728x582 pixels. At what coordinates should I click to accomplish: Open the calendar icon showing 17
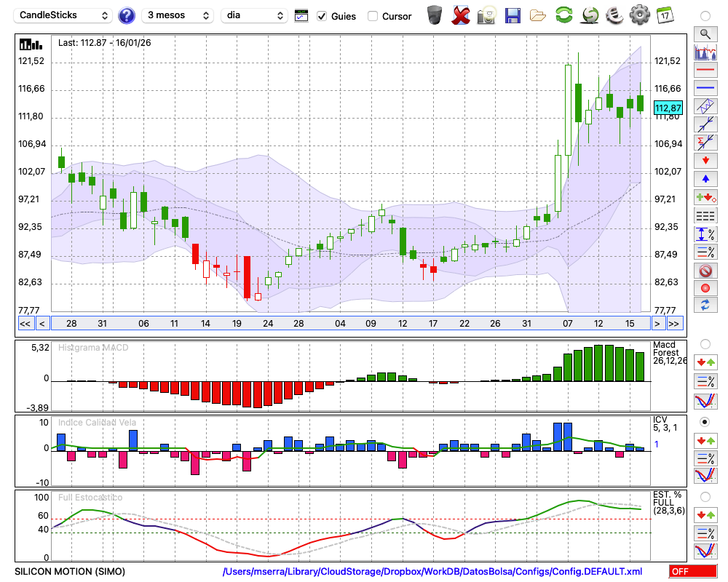click(664, 15)
